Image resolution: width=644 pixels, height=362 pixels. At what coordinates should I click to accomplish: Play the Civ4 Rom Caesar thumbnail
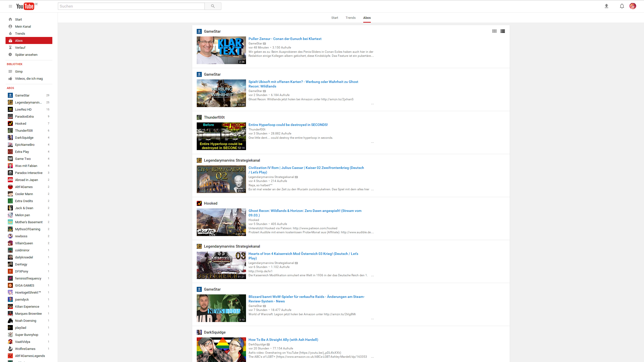pyautogui.click(x=221, y=179)
